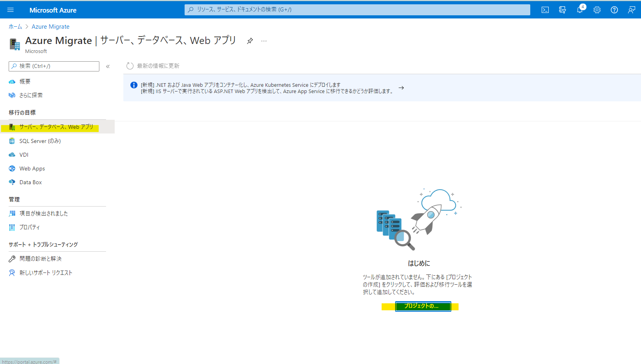Open the Directories and subscriptions filter
The width and height of the screenshot is (641, 364).
coord(562,10)
